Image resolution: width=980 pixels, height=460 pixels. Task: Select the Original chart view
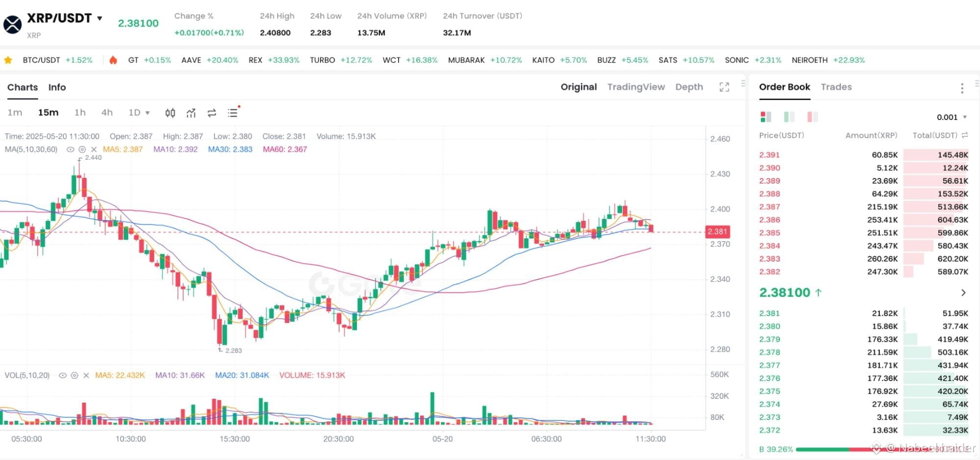578,87
